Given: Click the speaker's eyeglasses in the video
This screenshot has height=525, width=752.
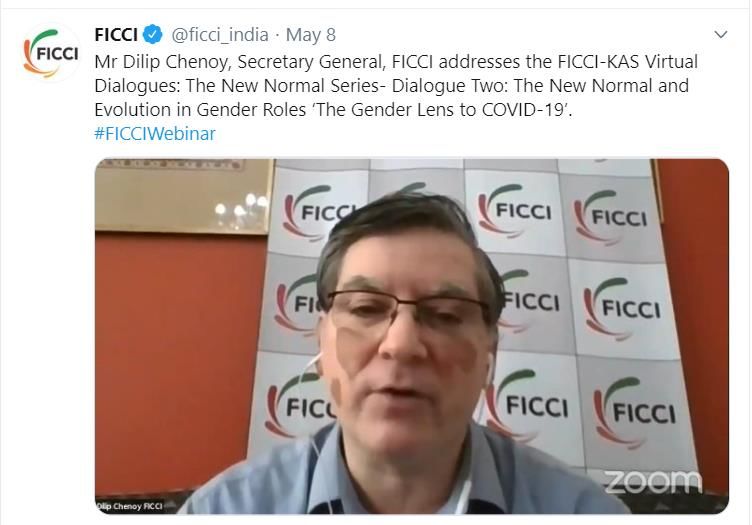Looking at the screenshot, I should click(x=408, y=313).
